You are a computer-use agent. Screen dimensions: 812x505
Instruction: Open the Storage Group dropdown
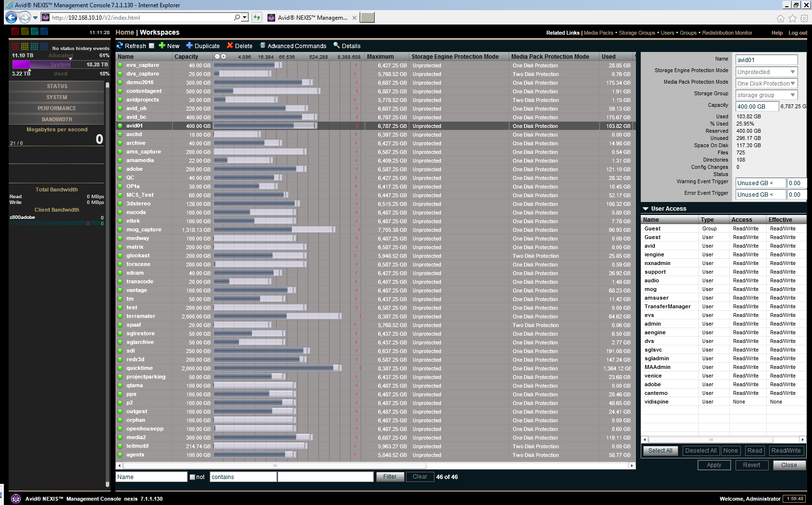coord(767,95)
